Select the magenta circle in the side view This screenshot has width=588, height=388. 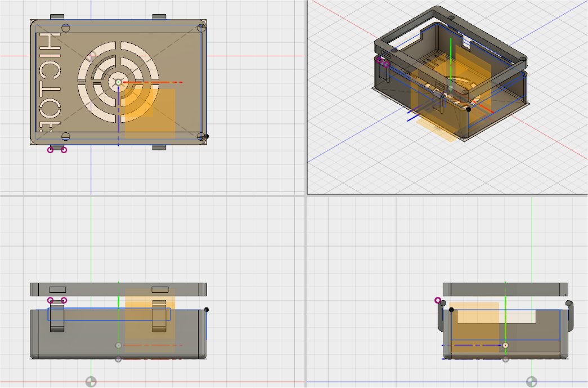(x=438, y=300)
